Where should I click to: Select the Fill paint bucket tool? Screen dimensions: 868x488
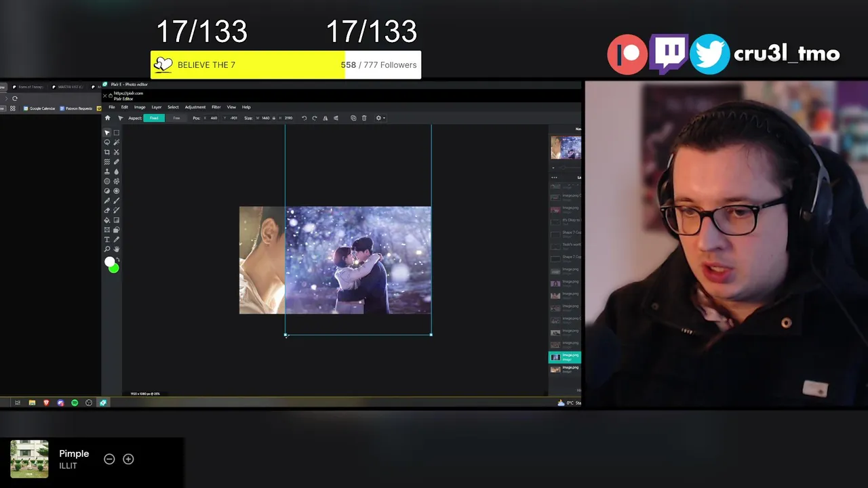point(106,220)
